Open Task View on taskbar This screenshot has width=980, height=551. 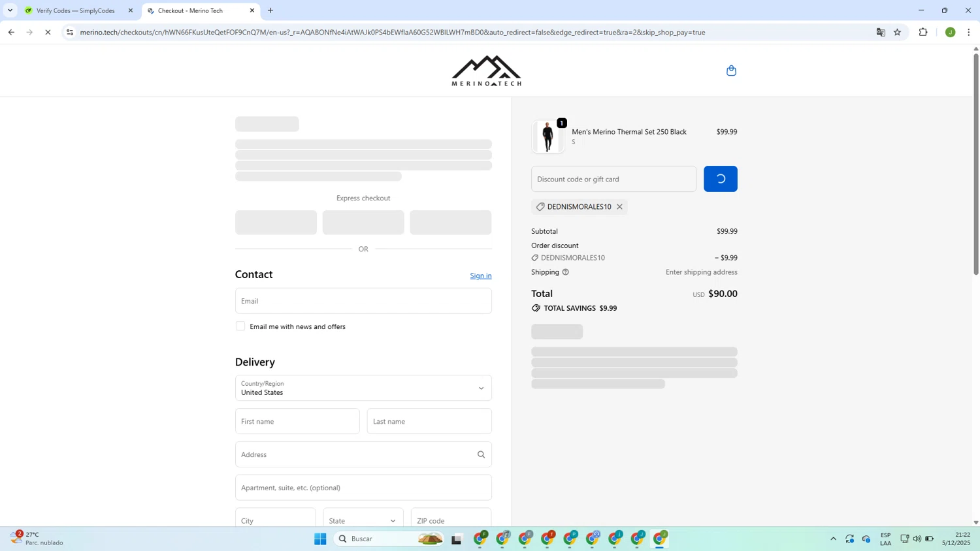point(457,539)
